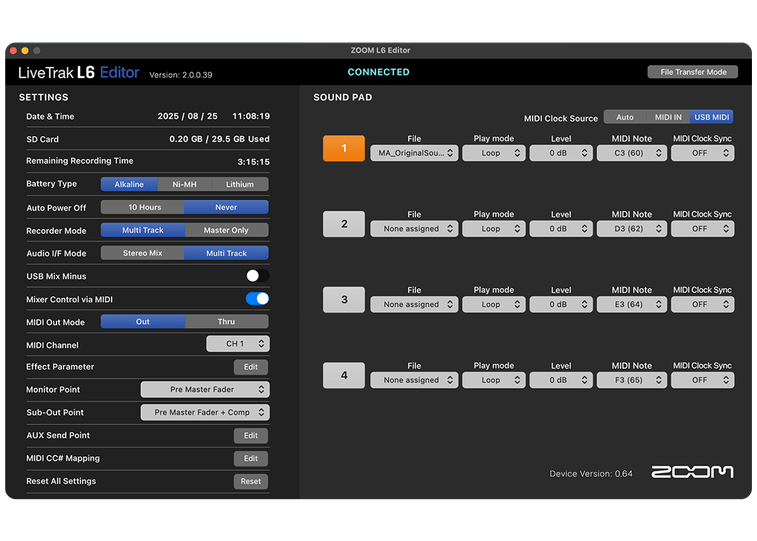Image resolution: width=757 pixels, height=541 pixels.
Task: Switch MIDI Clock Source to MIDI IN
Action: click(x=667, y=117)
